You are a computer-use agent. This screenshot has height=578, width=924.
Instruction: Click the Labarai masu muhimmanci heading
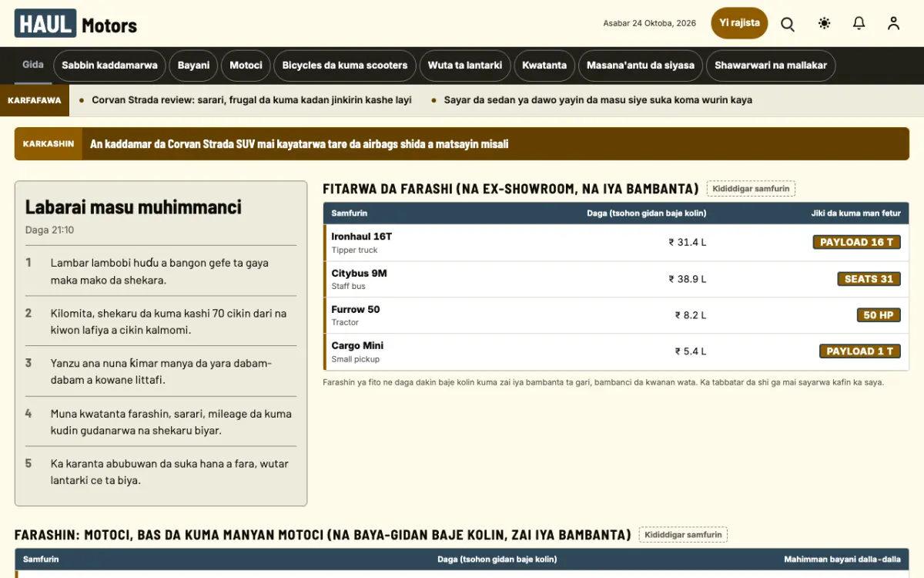(x=133, y=207)
